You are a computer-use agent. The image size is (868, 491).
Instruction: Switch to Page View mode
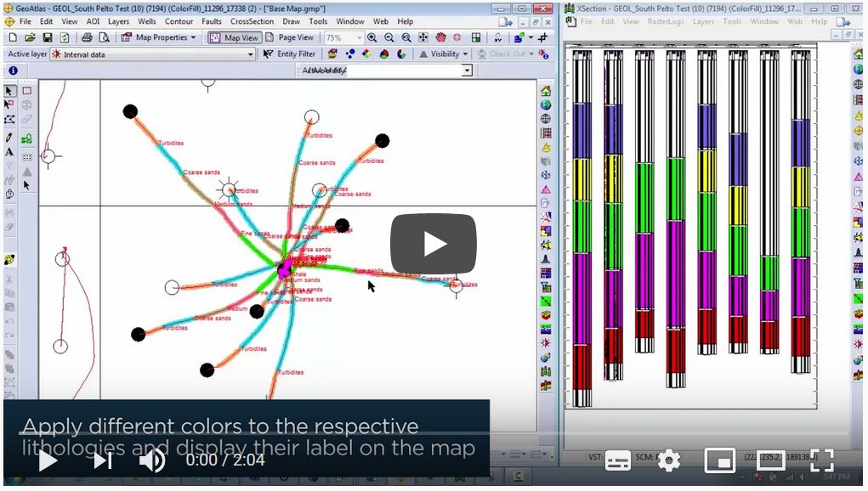pos(289,38)
